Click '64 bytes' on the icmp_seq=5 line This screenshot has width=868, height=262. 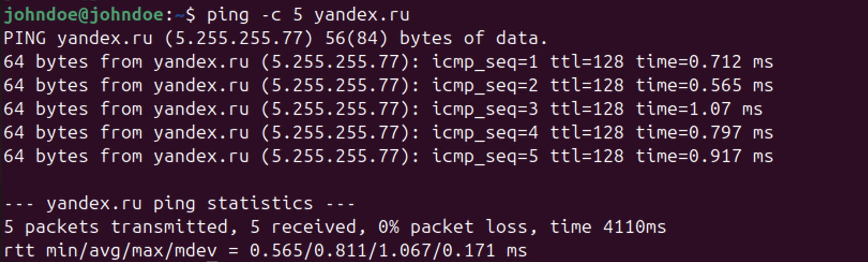[x=46, y=156]
